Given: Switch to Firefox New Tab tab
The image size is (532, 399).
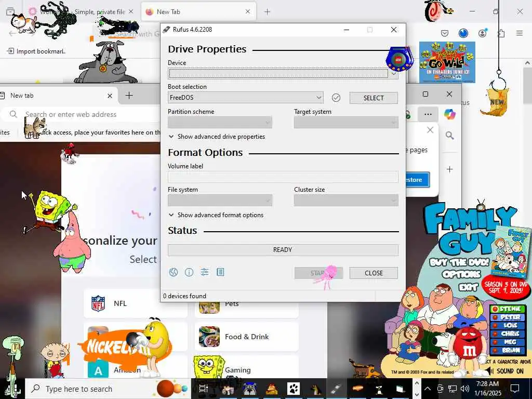Looking at the screenshot, I should point(198,12).
